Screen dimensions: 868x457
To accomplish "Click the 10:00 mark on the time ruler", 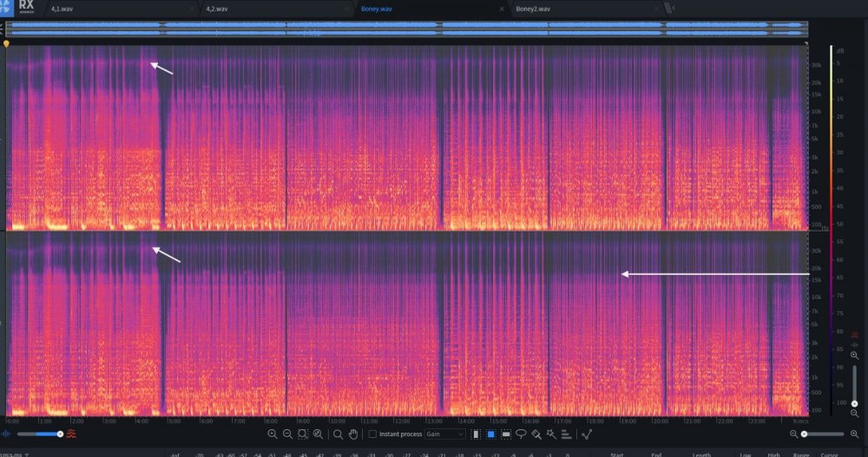I will coord(337,421).
